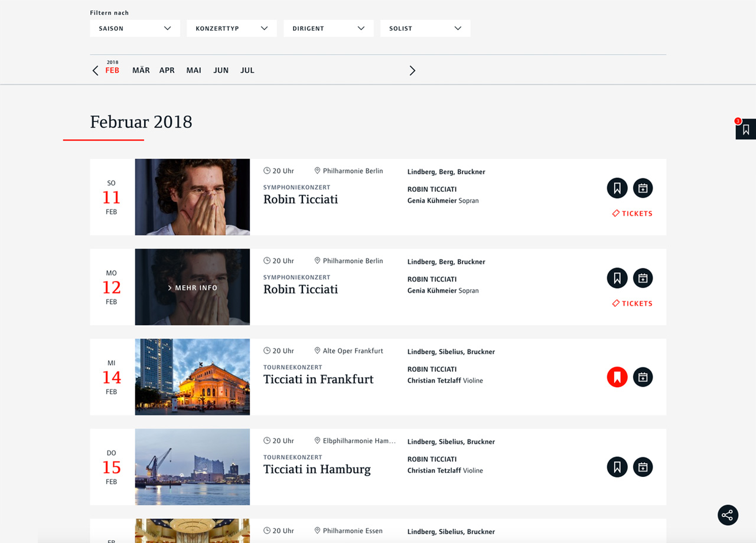756x543 pixels.
Task: Expand the SOLIST filter dropdown
Action: (x=425, y=28)
